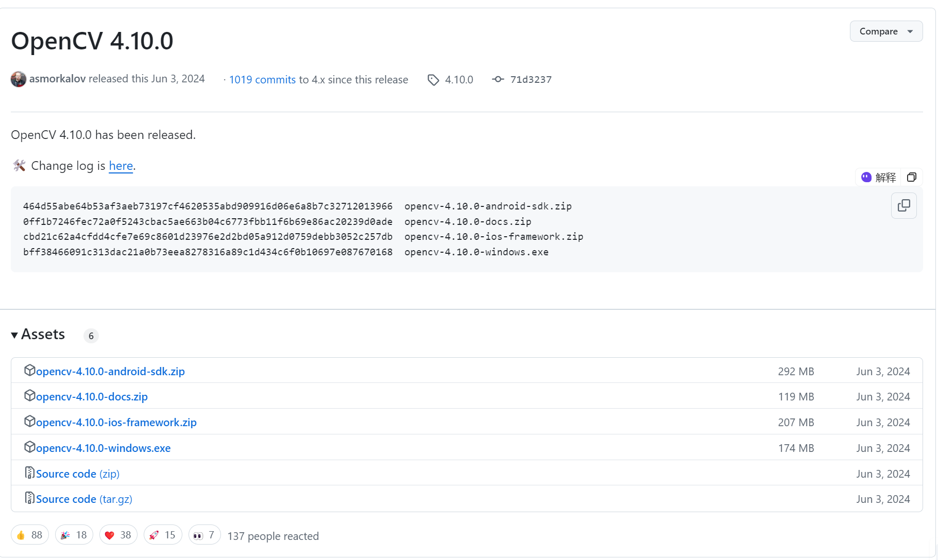Viewport: 938px width, 560px height.
Task: Open the Compare dropdown
Action: pyautogui.click(x=886, y=31)
